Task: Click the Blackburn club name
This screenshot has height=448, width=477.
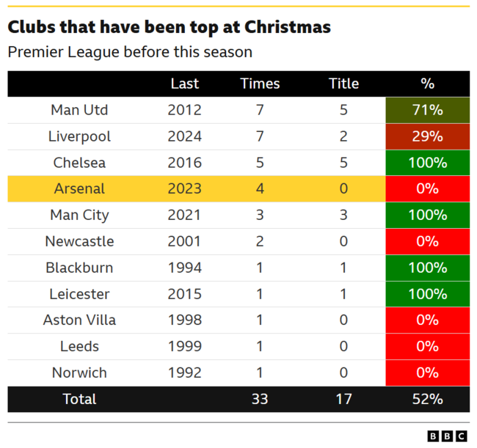Action: pyautogui.click(x=79, y=268)
